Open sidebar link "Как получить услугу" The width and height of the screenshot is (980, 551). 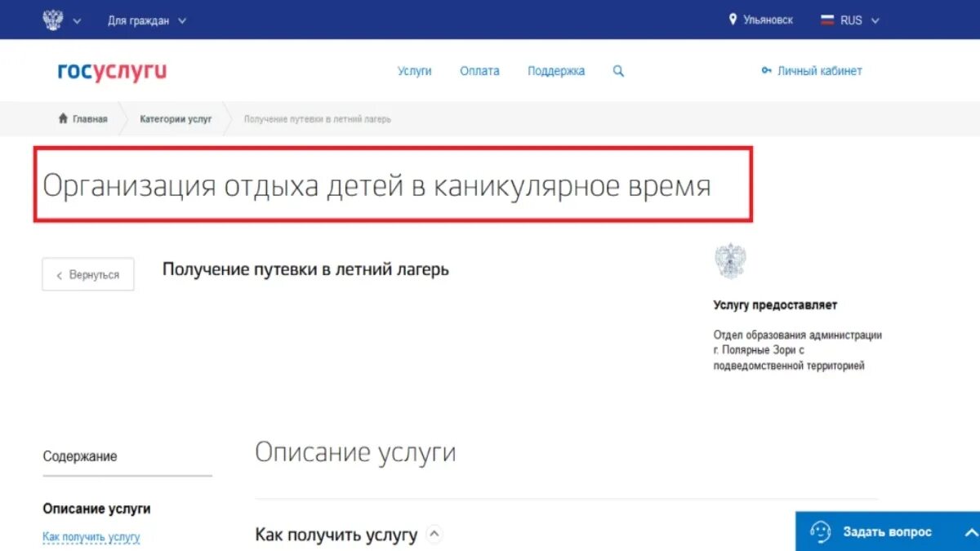click(x=91, y=537)
